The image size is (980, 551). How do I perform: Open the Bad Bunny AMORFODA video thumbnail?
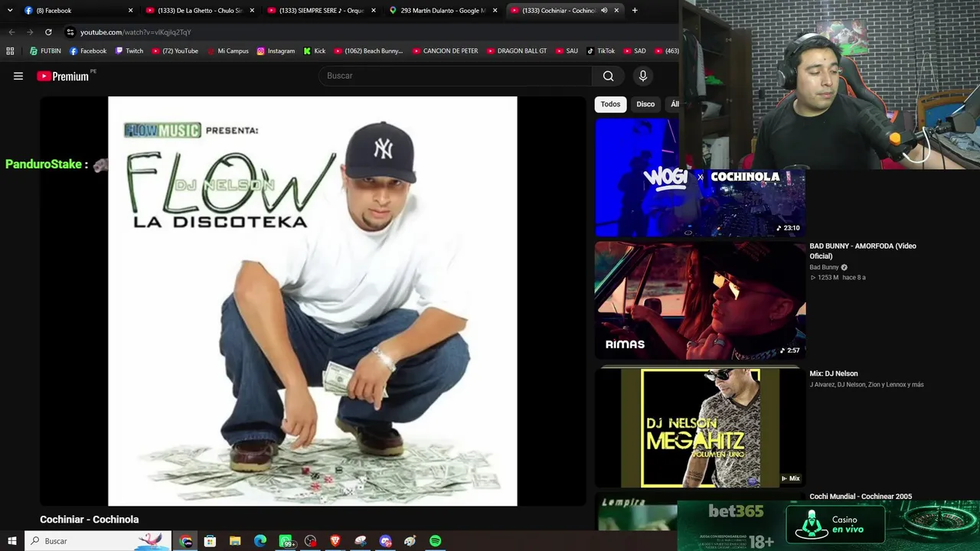click(x=700, y=301)
